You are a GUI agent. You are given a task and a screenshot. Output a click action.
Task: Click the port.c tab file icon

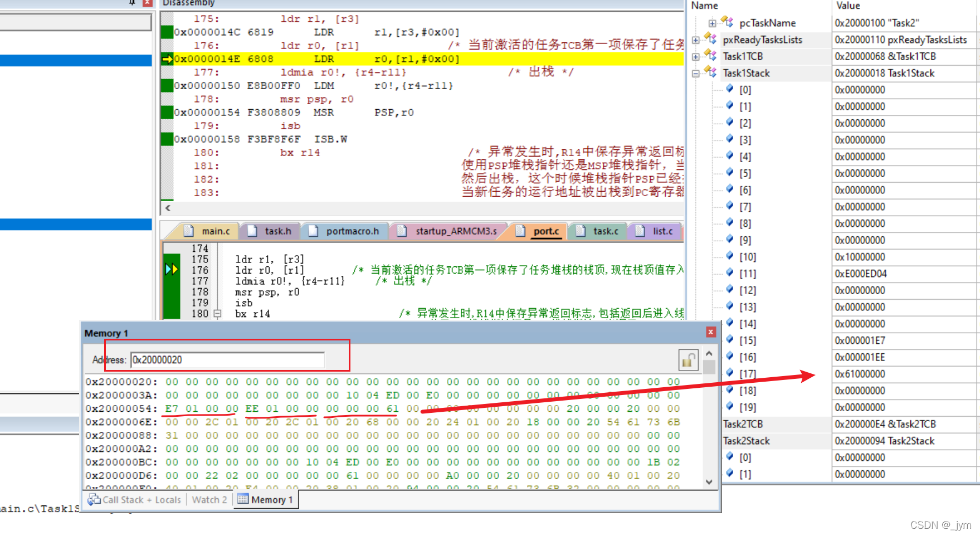click(520, 231)
